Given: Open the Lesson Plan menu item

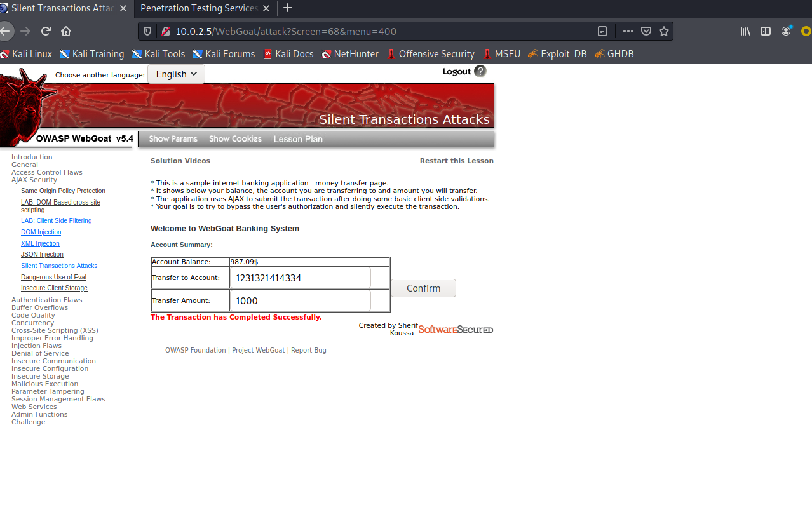Looking at the screenshot, I should tap(298, 139).
